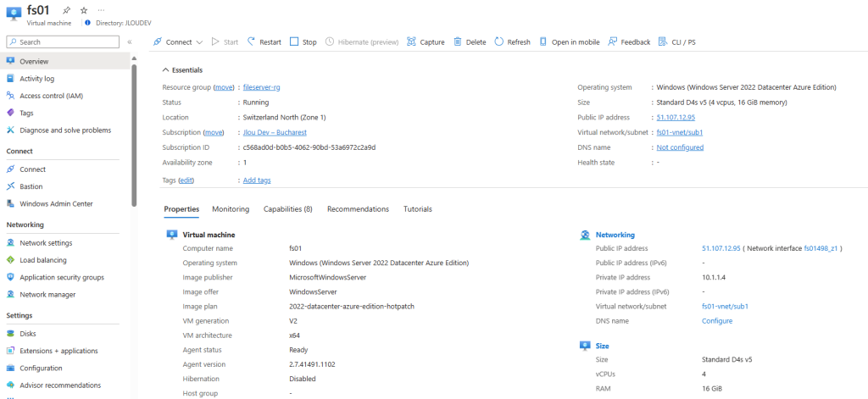Click the Configuration icon in sidebar

10,368
